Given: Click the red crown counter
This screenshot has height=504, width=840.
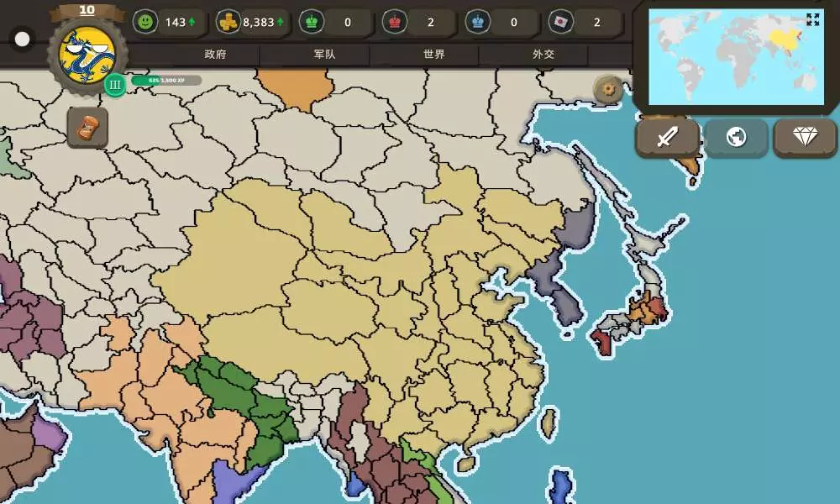Looking at the screenshot, I should pos(393,23).
